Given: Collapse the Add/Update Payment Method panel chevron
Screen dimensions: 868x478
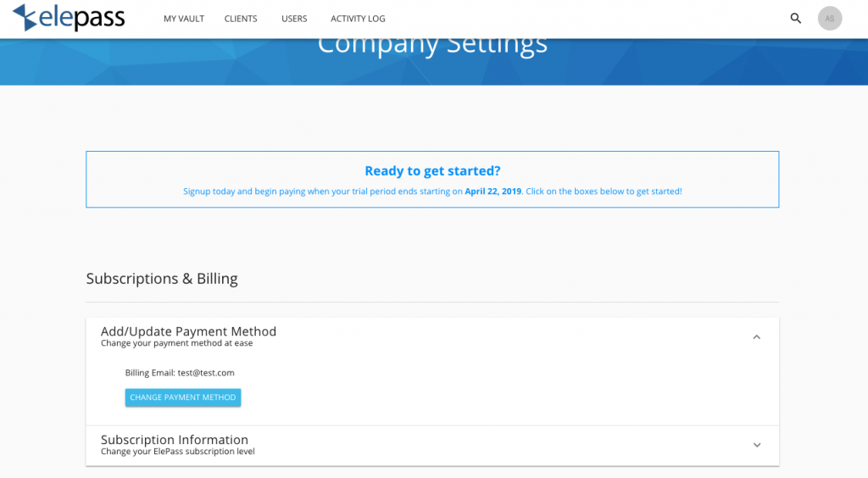Looking at the screenshot, I should tap(756, 337).
